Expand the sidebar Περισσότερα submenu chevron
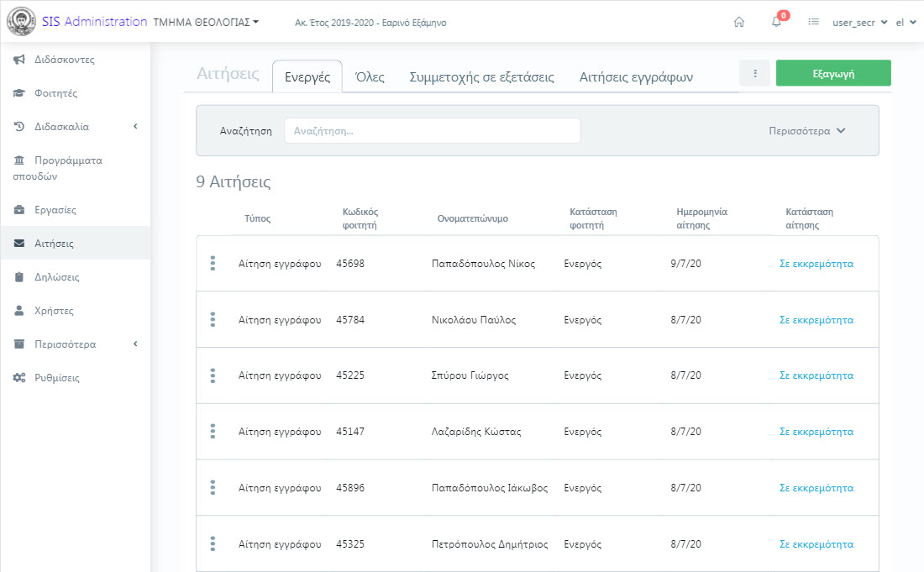Viewport: 924px width, 572px height. pyautogui.click(x=135, y=344)
